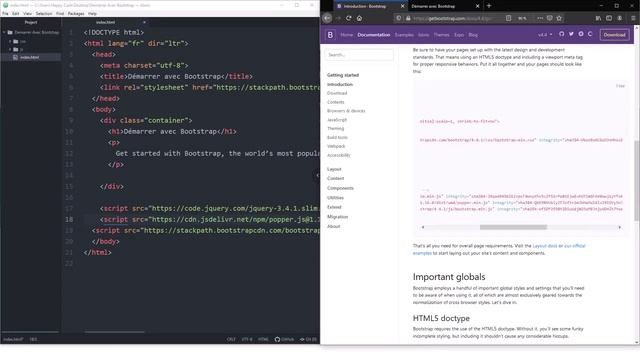
Task: Open the Git panel from status bar
Action: pyautogui.click(x=309, y=339)
